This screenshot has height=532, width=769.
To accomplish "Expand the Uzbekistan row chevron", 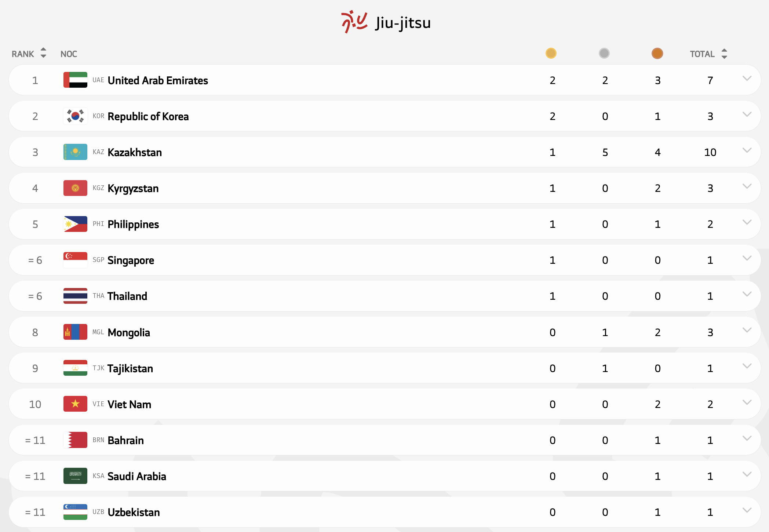I will [x=747, y=510].
